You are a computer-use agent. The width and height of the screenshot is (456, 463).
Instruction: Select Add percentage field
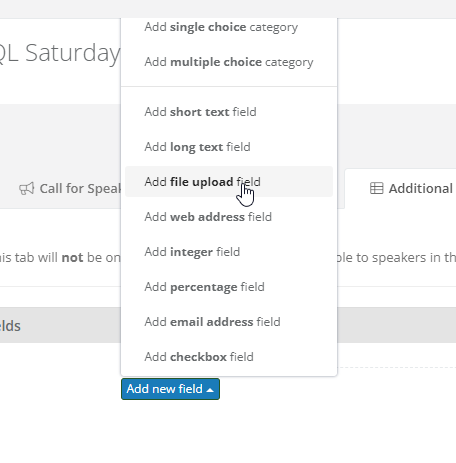coord(229,287)
